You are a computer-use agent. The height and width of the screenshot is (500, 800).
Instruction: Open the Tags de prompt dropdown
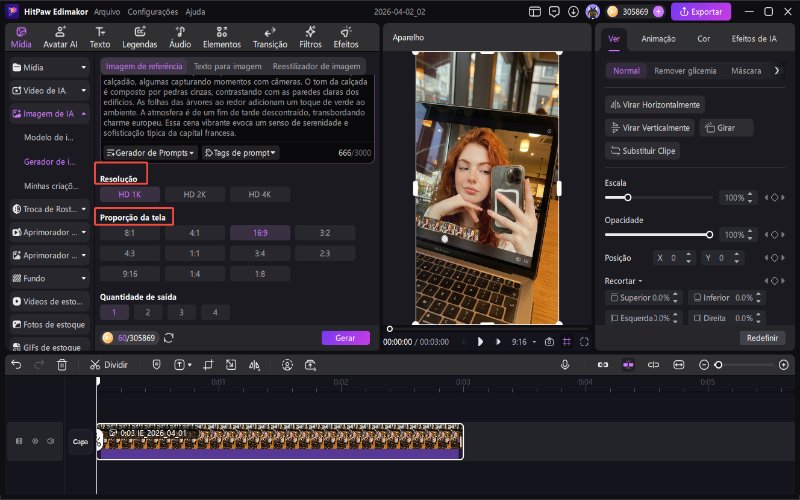(x=240, y=153)
